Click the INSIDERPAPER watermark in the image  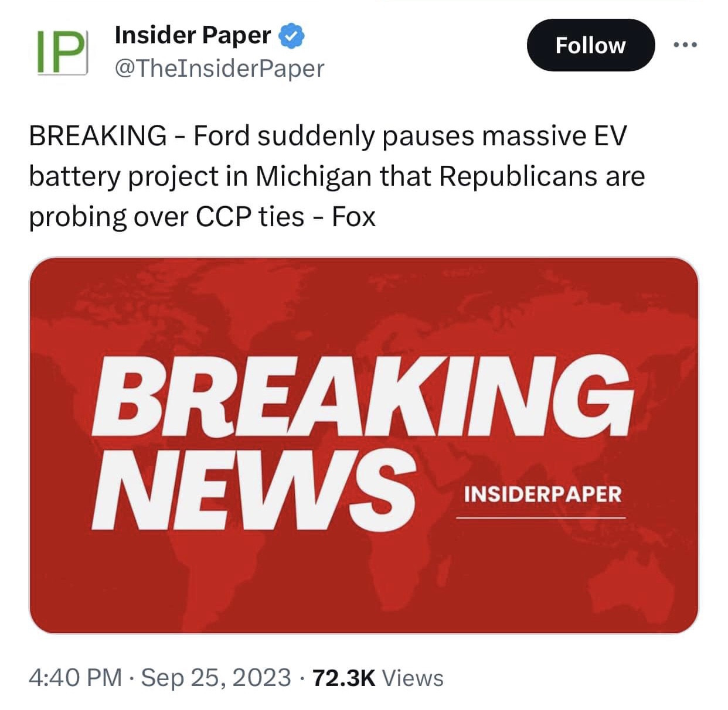click(x=542, y=494)
